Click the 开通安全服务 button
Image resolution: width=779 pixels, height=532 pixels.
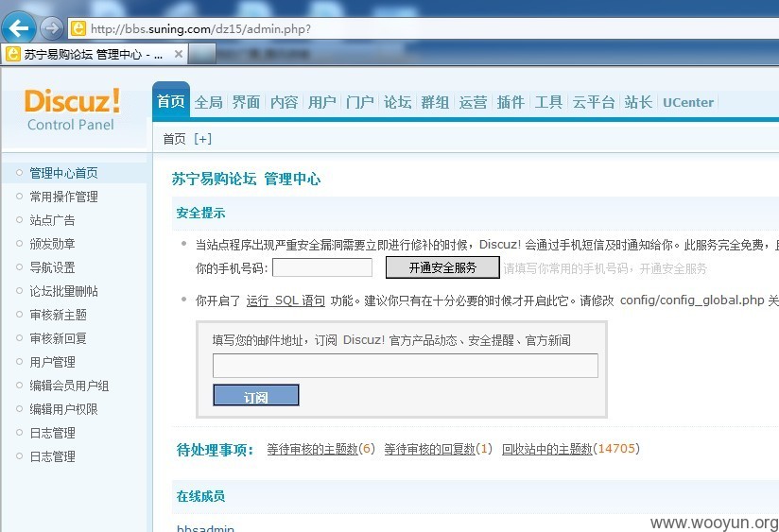pos(442,267)
